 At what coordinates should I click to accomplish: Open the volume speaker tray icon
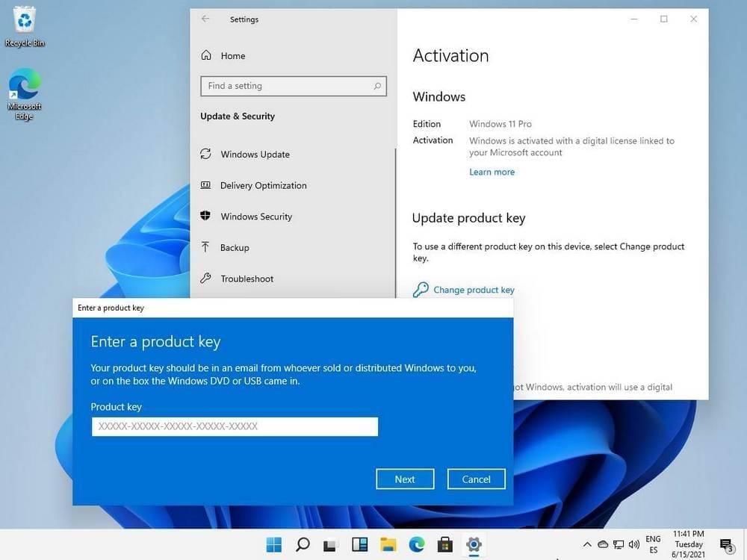point(634,544)
